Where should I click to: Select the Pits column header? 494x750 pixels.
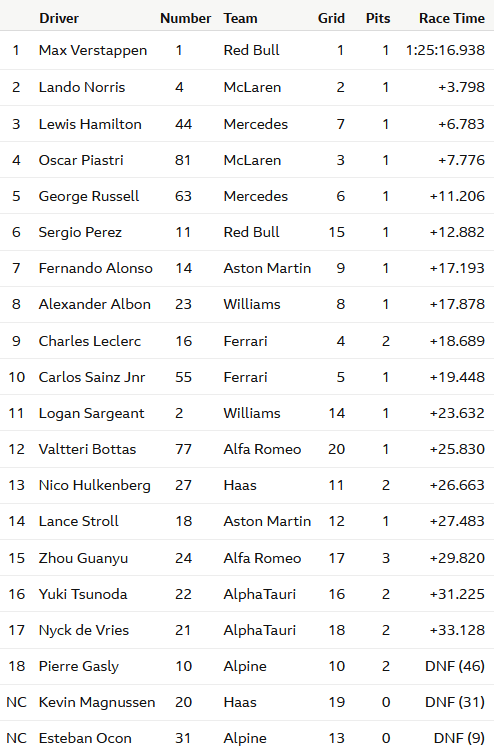(378, 18)
